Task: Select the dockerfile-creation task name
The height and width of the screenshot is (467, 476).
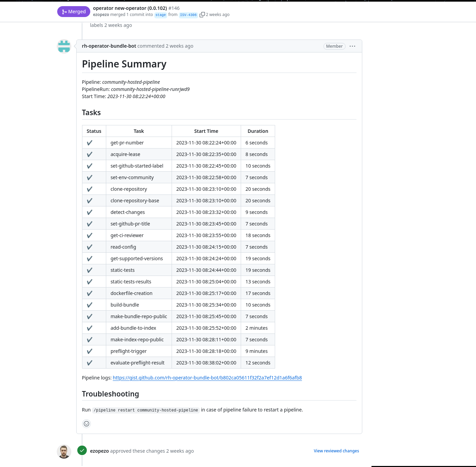Action: click(131, 293)
